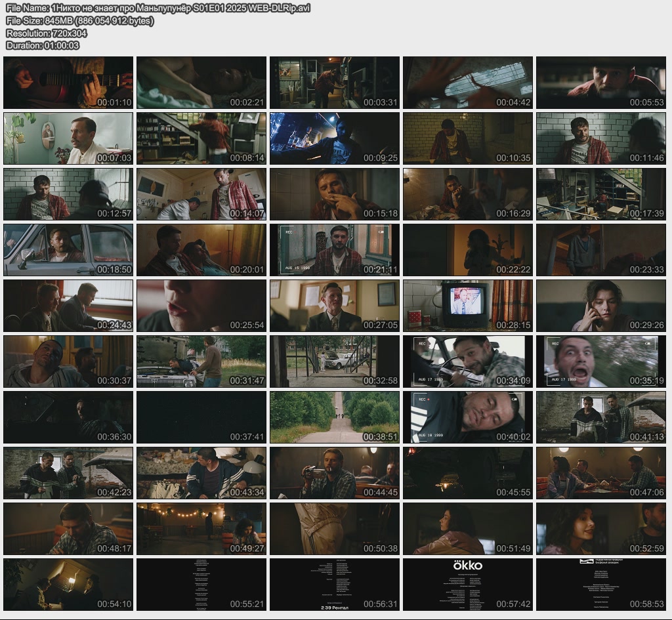This screenshot has height=620, width=672.
Task: Open the TV set thumbnail at 00:28:15
Action: (467, 306)
